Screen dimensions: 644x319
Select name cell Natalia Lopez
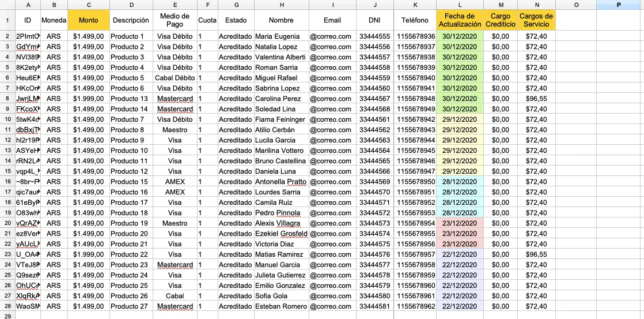click(x=281, y=47)
